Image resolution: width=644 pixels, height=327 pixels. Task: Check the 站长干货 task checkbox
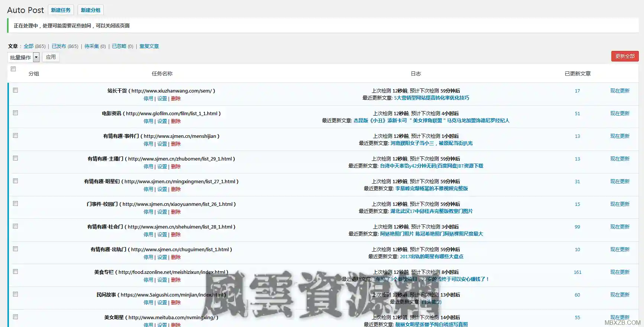(x=16, y=90)
